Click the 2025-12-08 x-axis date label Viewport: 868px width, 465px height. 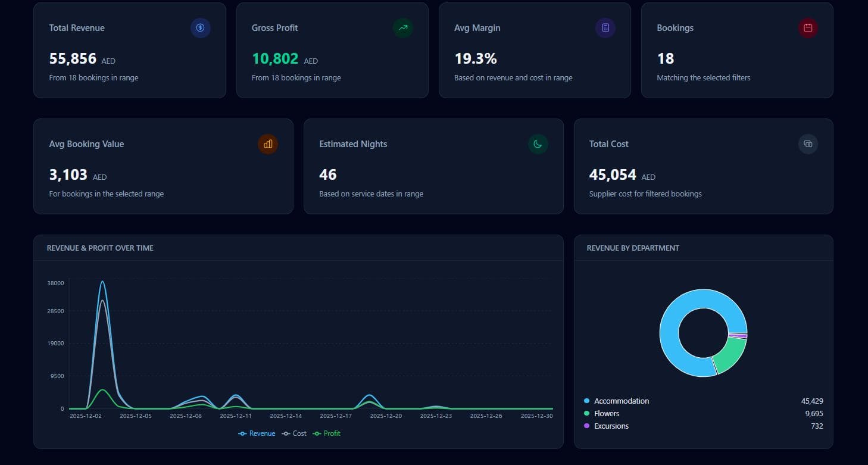[x=186, y=416]
